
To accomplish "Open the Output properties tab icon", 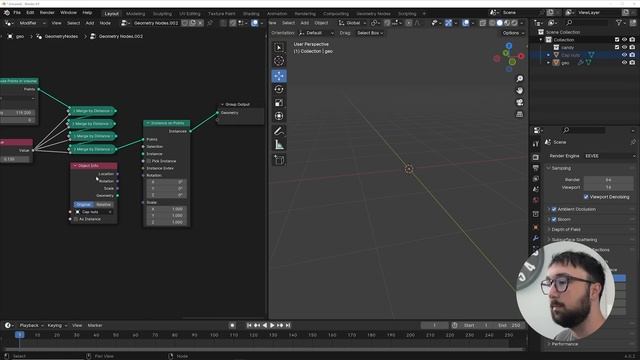I will (x=536, y=168).
